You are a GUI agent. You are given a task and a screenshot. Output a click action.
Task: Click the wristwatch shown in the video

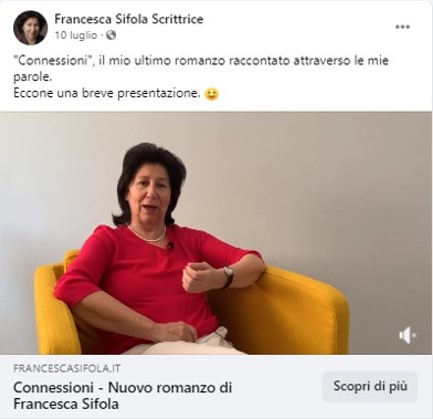(x=229, y=276)
